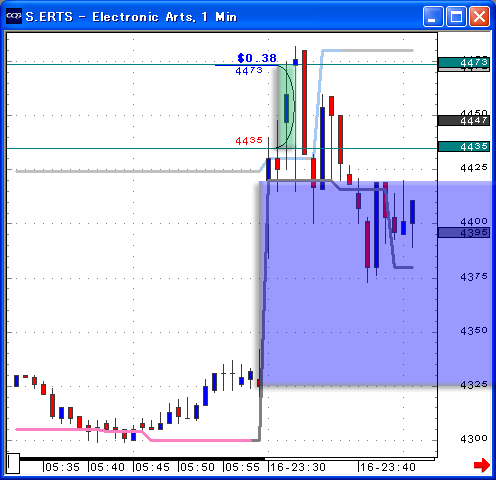Click the red 4435 chart label
The width and height of the screenshot is (496, 480).
pyautogui.click(x=249, y=141)
